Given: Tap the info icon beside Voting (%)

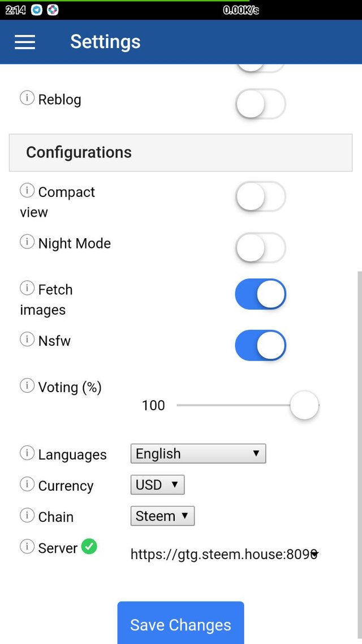Looking at the screenshot, I should [27, 385].
